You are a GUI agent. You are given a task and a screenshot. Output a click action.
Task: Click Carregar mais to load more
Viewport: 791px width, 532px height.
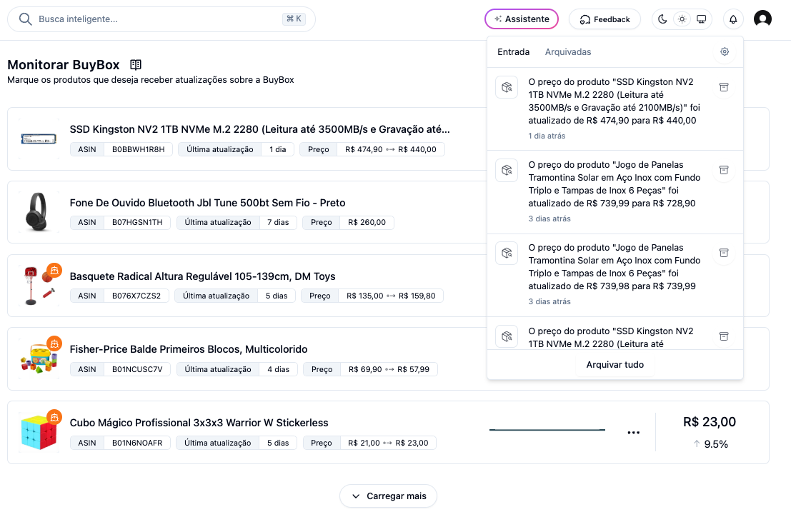tap(389, 496)
